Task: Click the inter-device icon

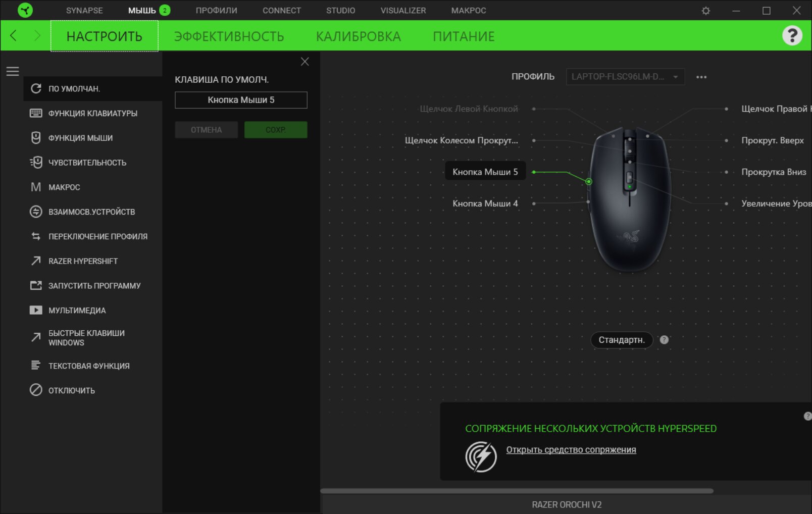Action: [36, 212]
